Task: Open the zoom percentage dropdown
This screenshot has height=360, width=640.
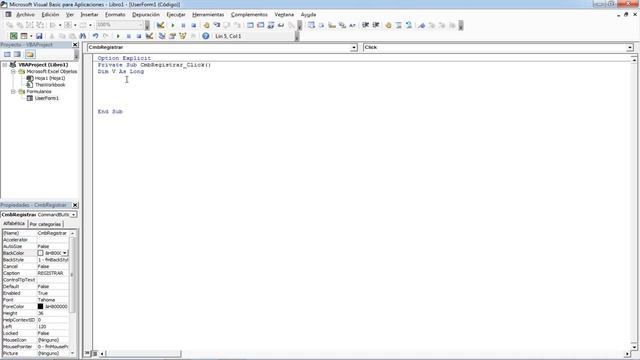Action: (141, 25)
